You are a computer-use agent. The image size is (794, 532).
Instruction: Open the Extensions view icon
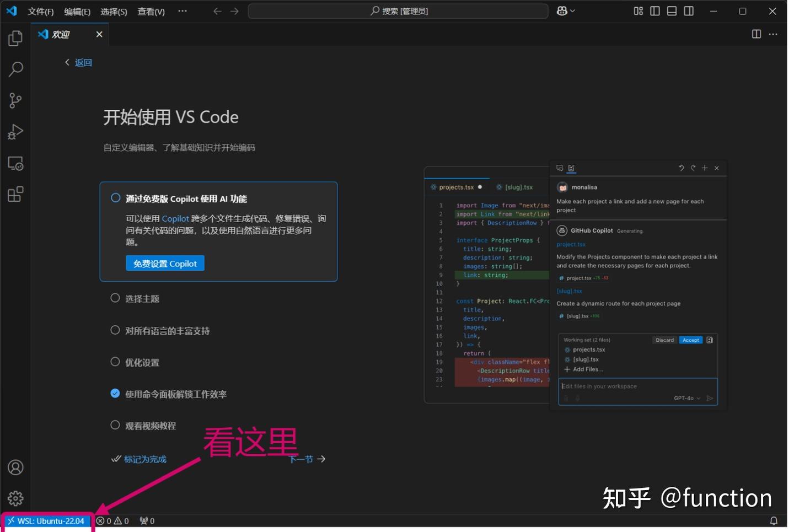coord(15,194)
